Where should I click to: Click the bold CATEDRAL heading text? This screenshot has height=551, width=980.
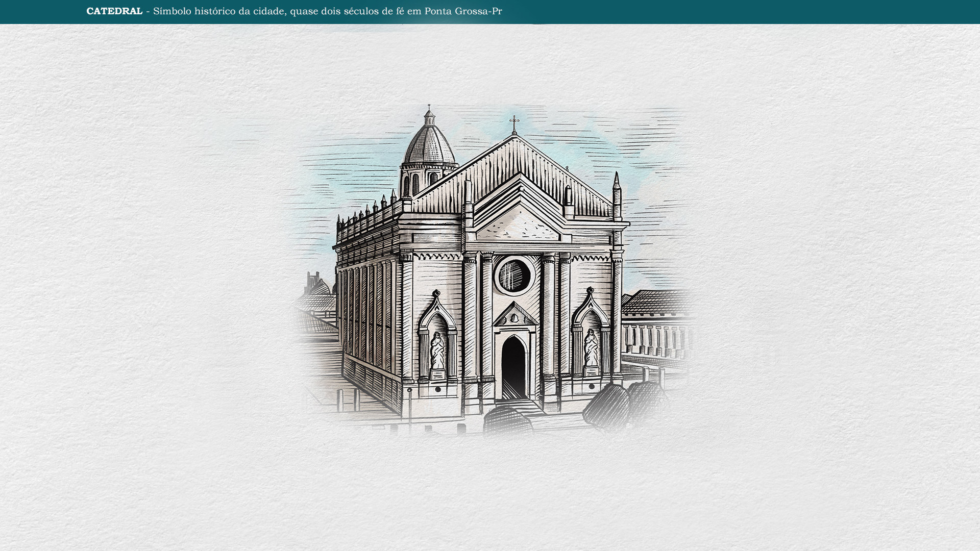(114, 11)
